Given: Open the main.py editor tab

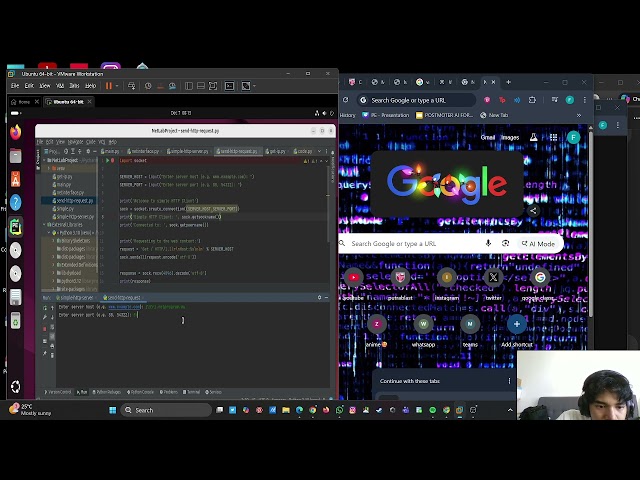Looking at the screenshot, I should pyautogui.click(x=110, y=151).
